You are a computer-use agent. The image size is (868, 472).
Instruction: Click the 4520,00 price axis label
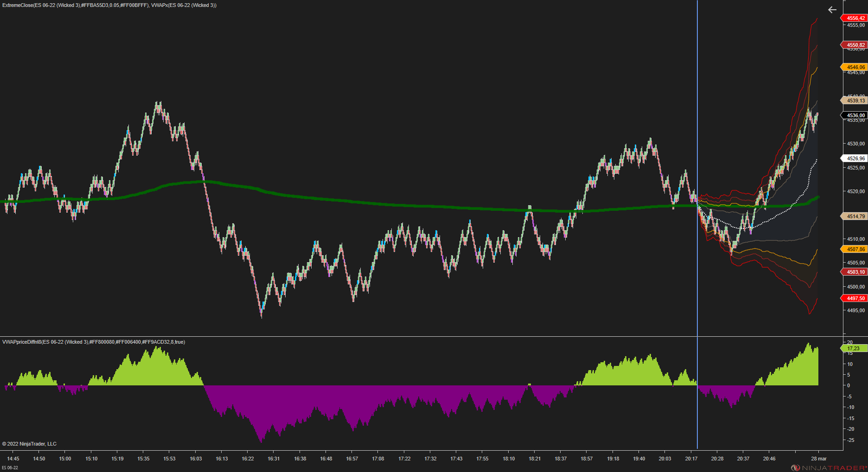(x=856, y=191)
